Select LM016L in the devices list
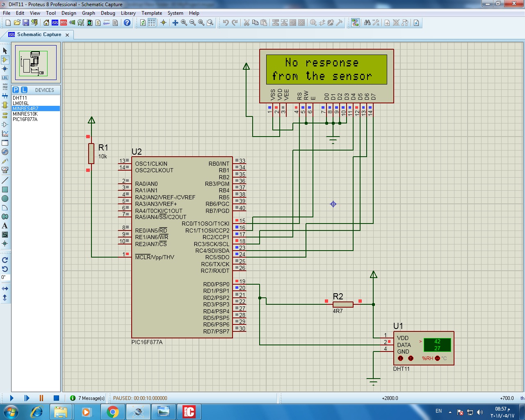Screen dimensions: 525x420 36,103
